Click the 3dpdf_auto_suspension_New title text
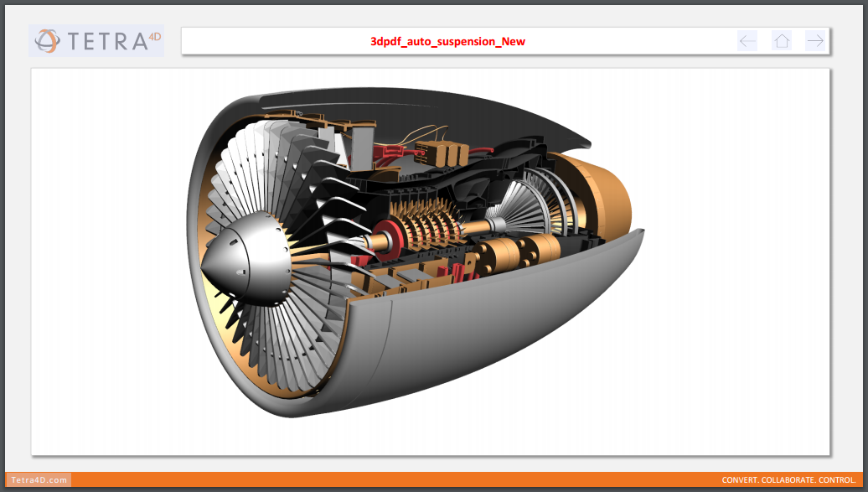The height and width of the screenshot is (492, 868). click(447, 41)
